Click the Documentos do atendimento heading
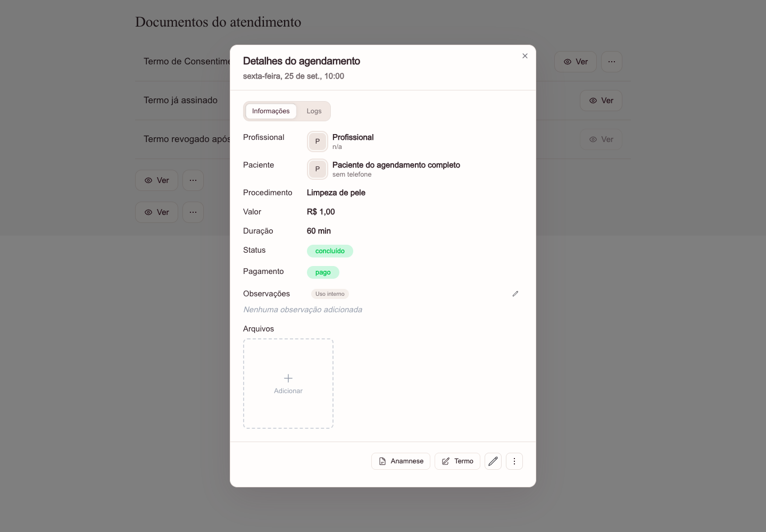This screenshot has height=532, width=766. [x=218, y=22]
